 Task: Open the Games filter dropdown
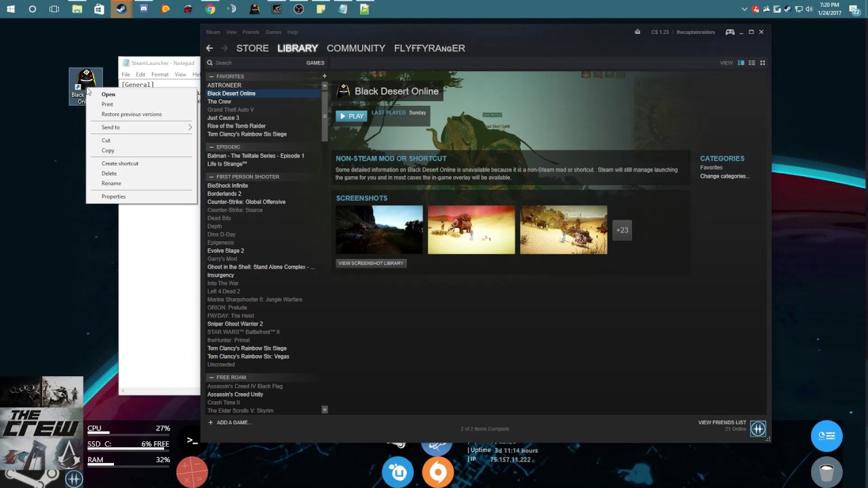pyautogui.click(x=315, y=63)
